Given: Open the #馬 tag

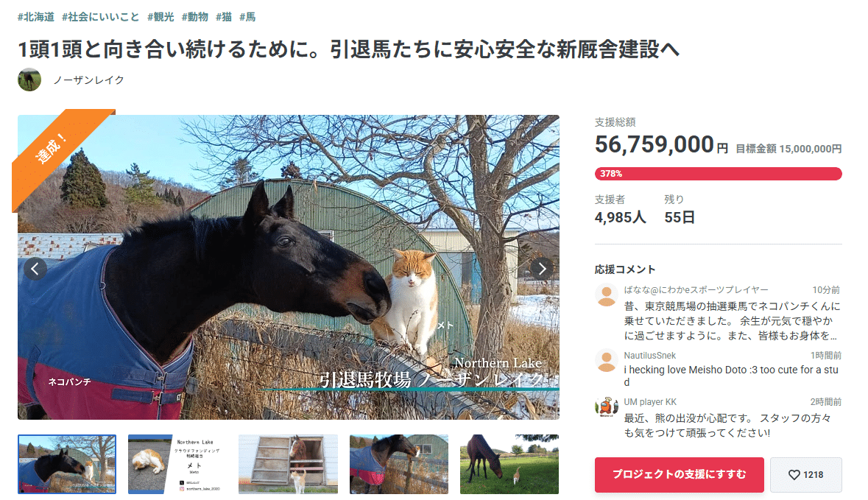Looking at the screenshot, I should click(247, 17).
